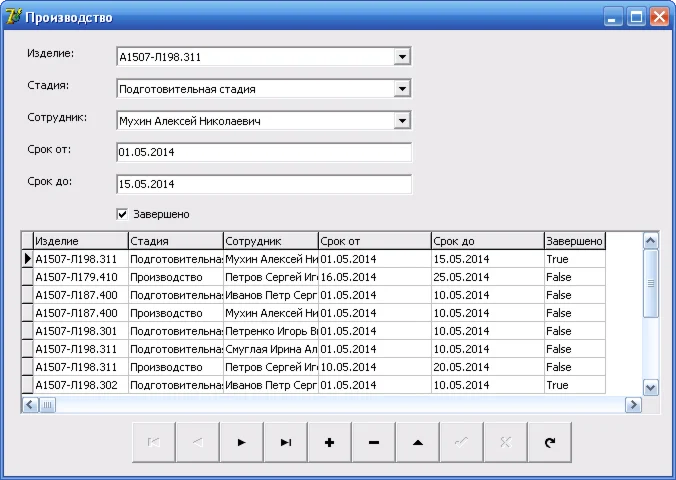Open the Сотрудник dropdown list
The height and width of the screenshot is (480, 676).
pyautogui.click(x=402, y=121)
